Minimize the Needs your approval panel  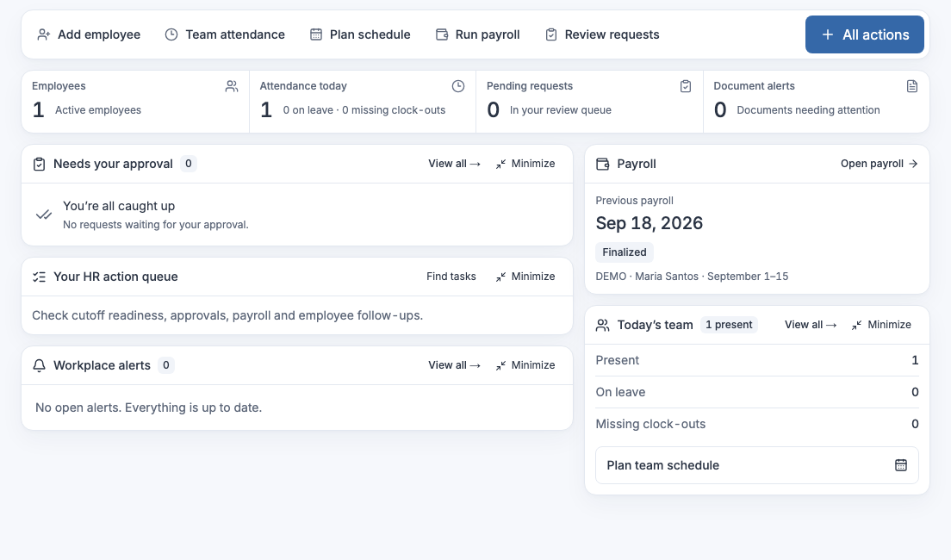[525, 164]
